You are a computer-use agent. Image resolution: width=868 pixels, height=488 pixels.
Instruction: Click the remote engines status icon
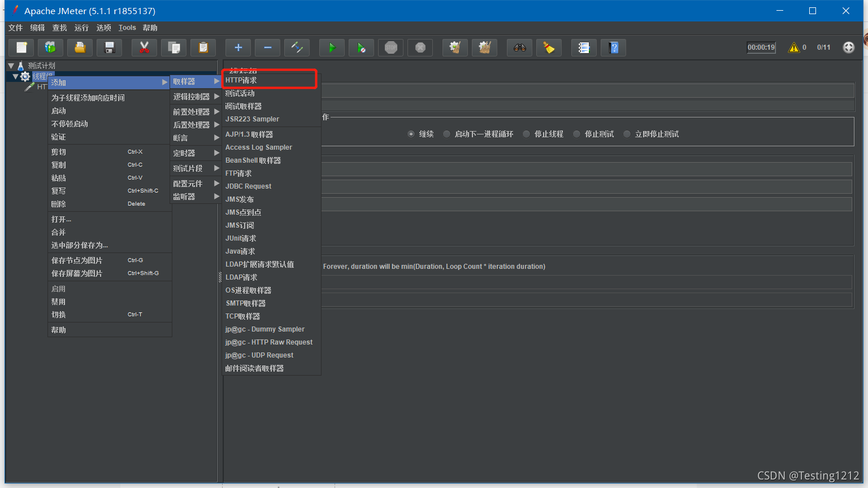point(849,47)
